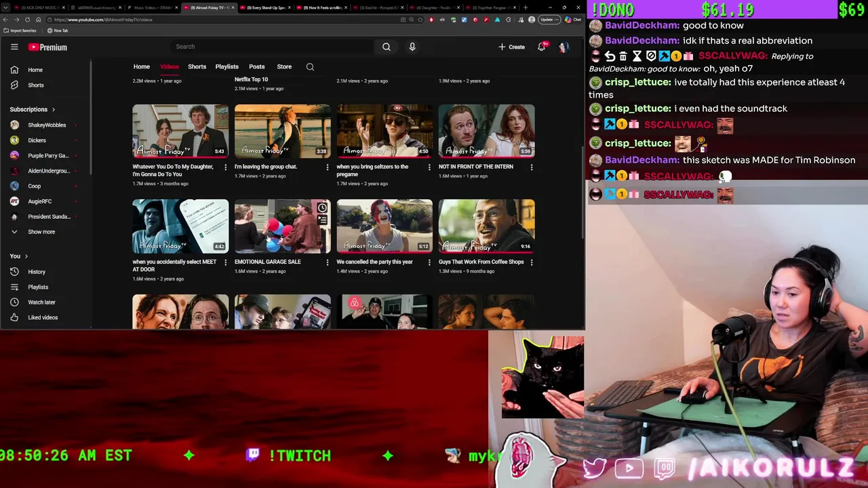This screenshot has height=488, width=868.
Task: Expand the You section
Action: click(x=18, y=256)
